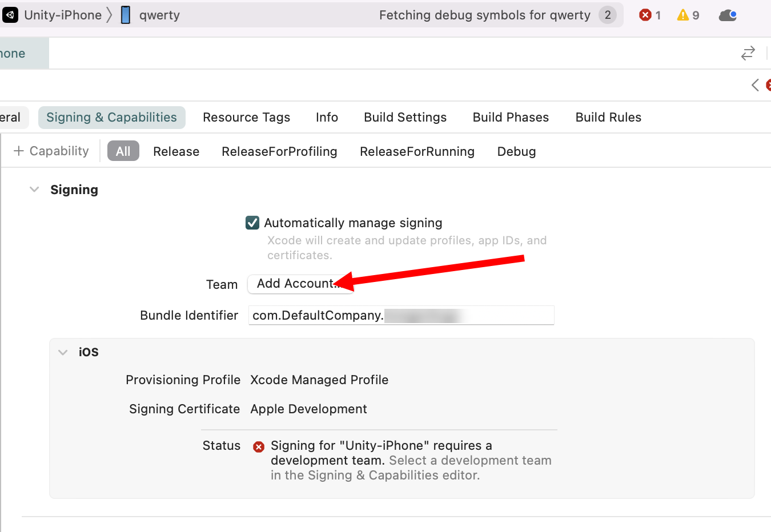Click the Unity-iPhone scheme name
Image resolution: width=771 pixels, height=532 pixels.
coord(63,15)
